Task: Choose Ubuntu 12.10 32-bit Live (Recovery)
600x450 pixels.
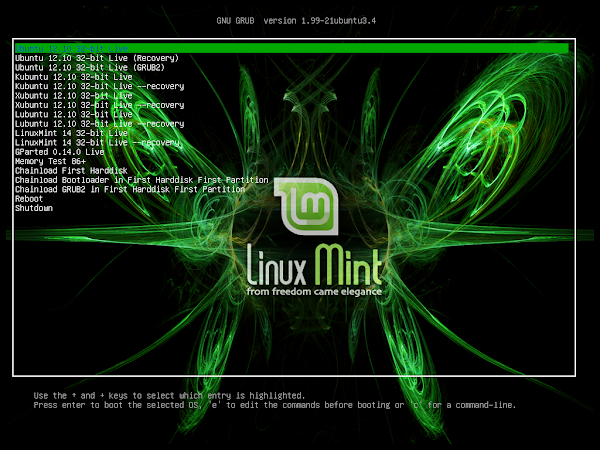Action: 97,58
